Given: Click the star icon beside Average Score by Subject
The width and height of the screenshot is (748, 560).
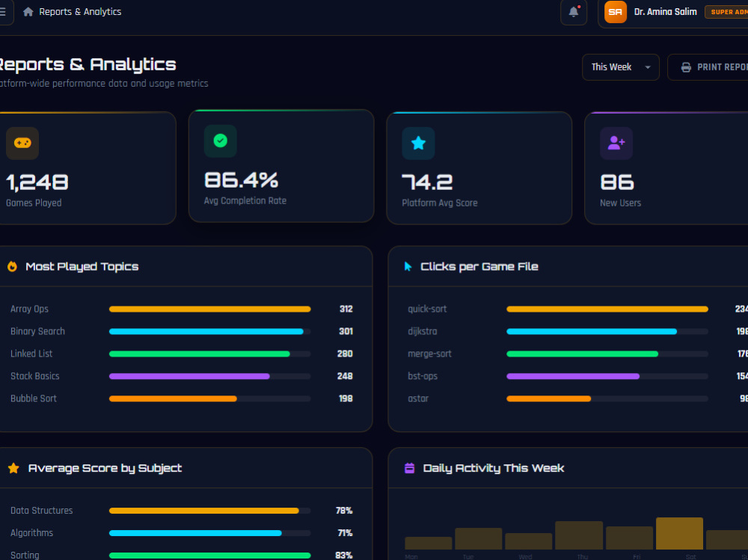Looking at the screenshot, I should click(13, 469).
